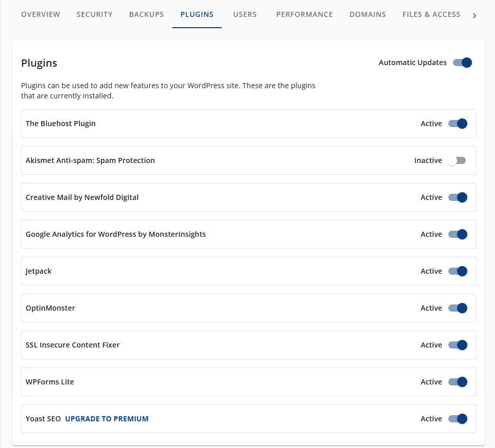Expand hidden tabs using the right chevron
495x448 pixels.
(x=475, y=15)
